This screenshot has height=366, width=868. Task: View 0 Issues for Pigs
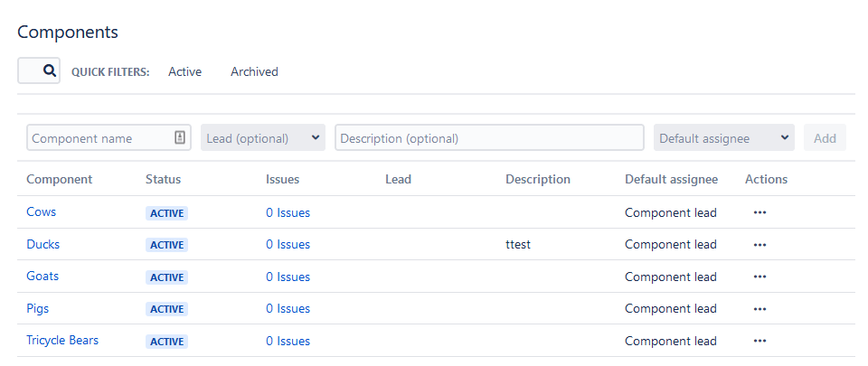click(288, 309)
